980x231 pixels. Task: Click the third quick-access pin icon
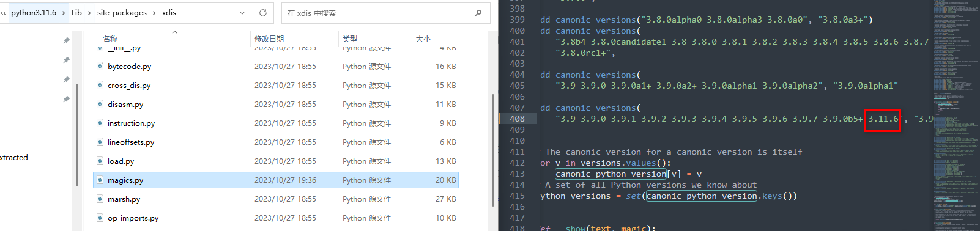coord(66,79)
